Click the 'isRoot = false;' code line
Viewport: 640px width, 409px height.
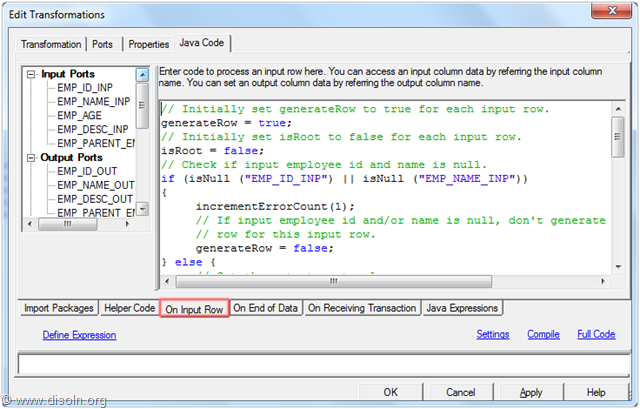(213, 151)
